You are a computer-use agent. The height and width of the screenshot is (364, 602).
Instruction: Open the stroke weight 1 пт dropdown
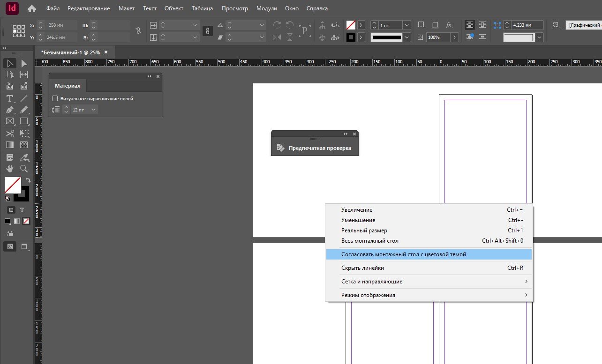406,25
